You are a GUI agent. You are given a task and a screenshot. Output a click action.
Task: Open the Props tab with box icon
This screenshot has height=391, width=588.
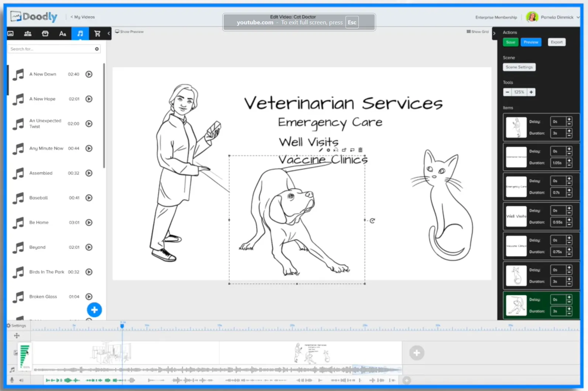(x=45, y=34)
